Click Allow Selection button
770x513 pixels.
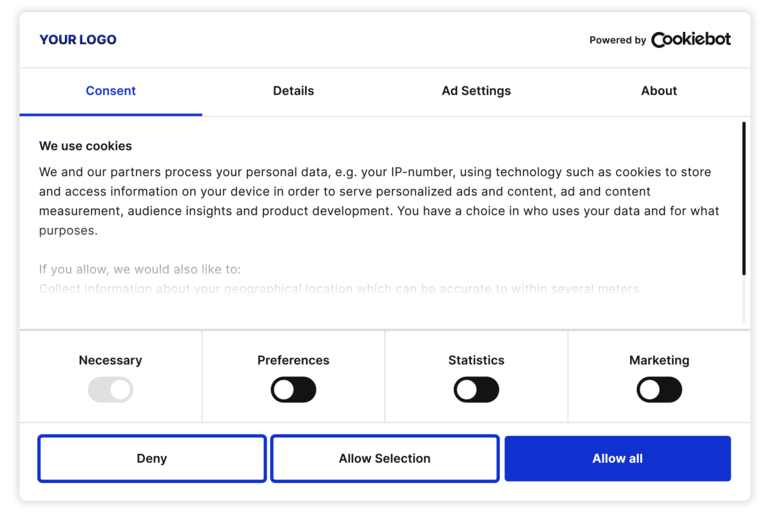[384, 459]
